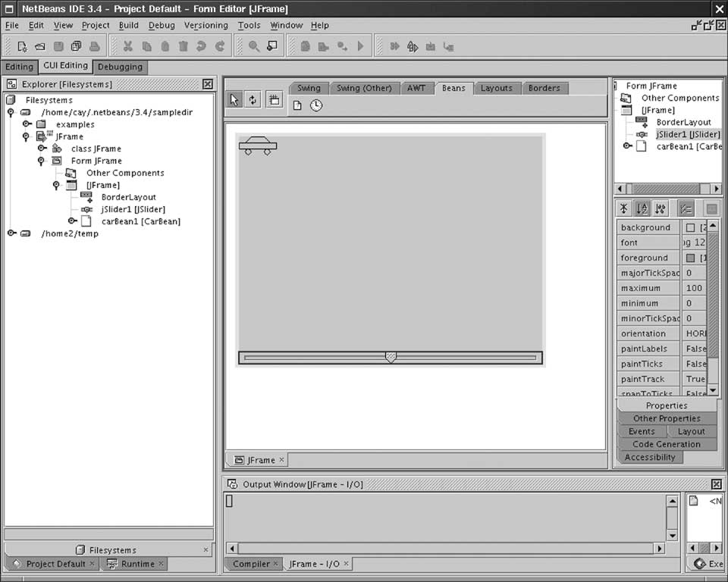Viewport: 728px width, 582px height.
Task: Click the Find magnifier icon
Action: [254, 46]
